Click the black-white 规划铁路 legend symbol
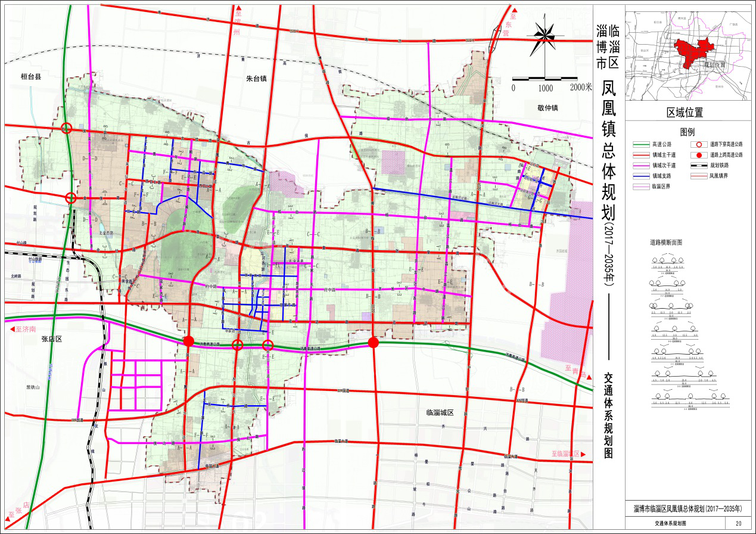The width and height of the screenshot is (756, 534). click(698, 164)
